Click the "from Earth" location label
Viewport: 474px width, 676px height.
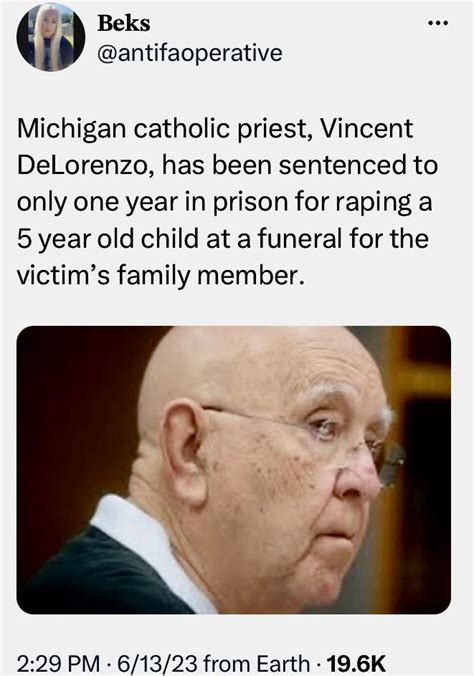[256, 663]
